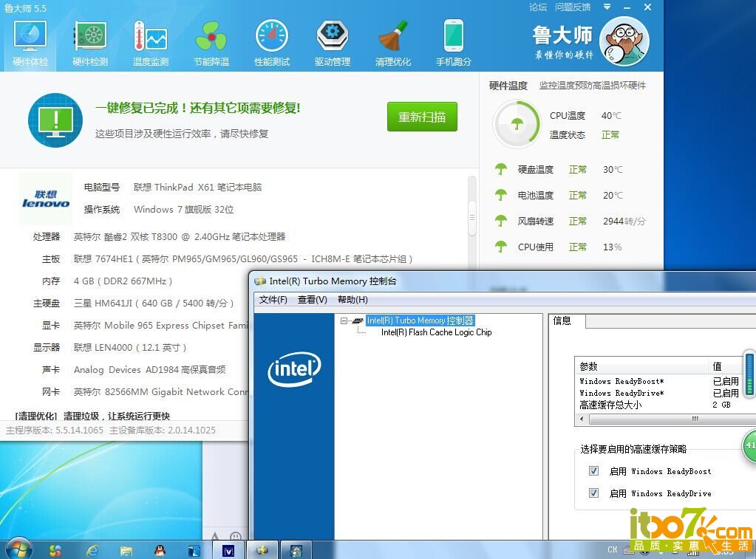The height and width of the screenshot is (559, 756).
Task: Click the green floating gadget bar
Action: click(x=749, y=374)
